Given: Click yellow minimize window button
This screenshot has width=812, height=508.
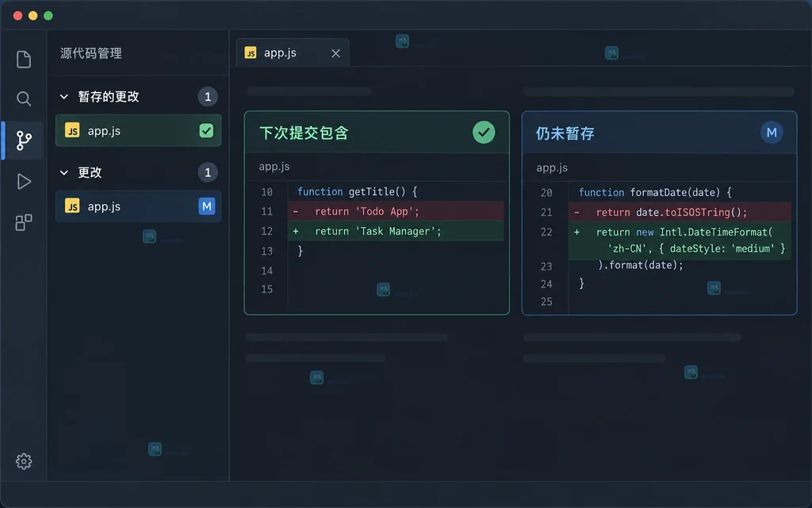Looking at the screenshot, I should 33,16.
